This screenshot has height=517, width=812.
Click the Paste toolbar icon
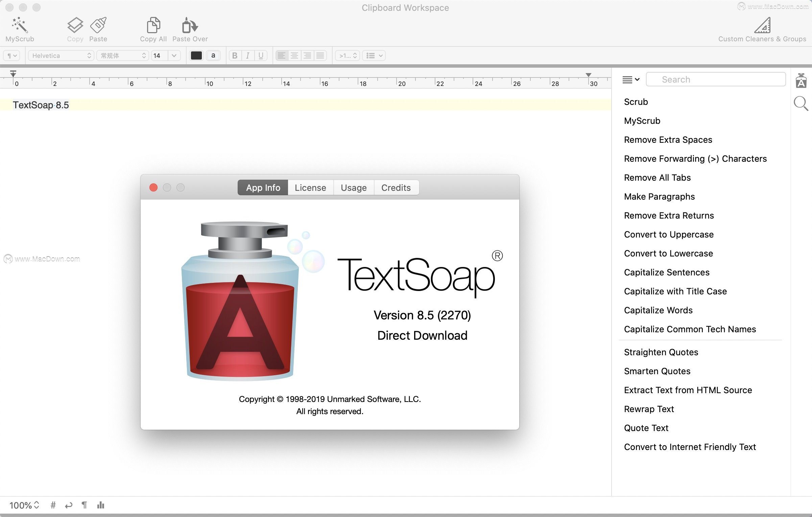[x=98, y=25]
